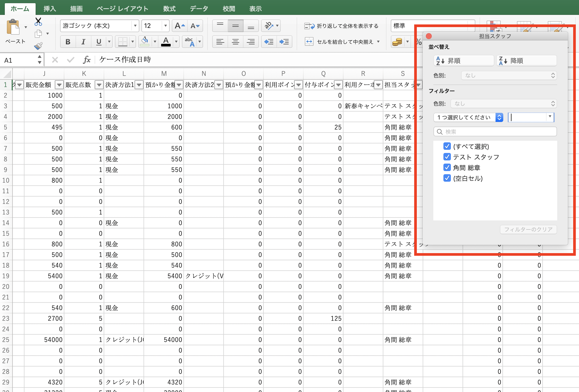Uncheck the テスト スタッフ filter checkbox
Image resolution: width=579 pixels, height=392 pixels.
(x=447, y=157)
